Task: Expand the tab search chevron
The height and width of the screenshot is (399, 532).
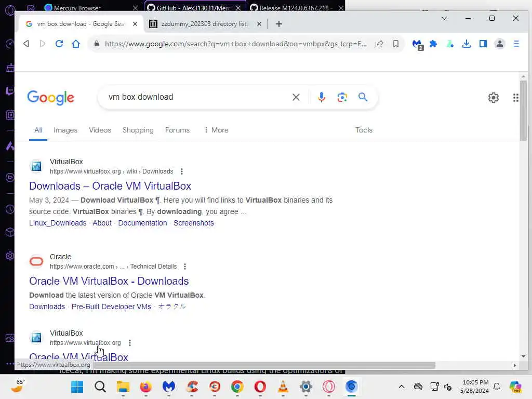Action: coord(444,18)
